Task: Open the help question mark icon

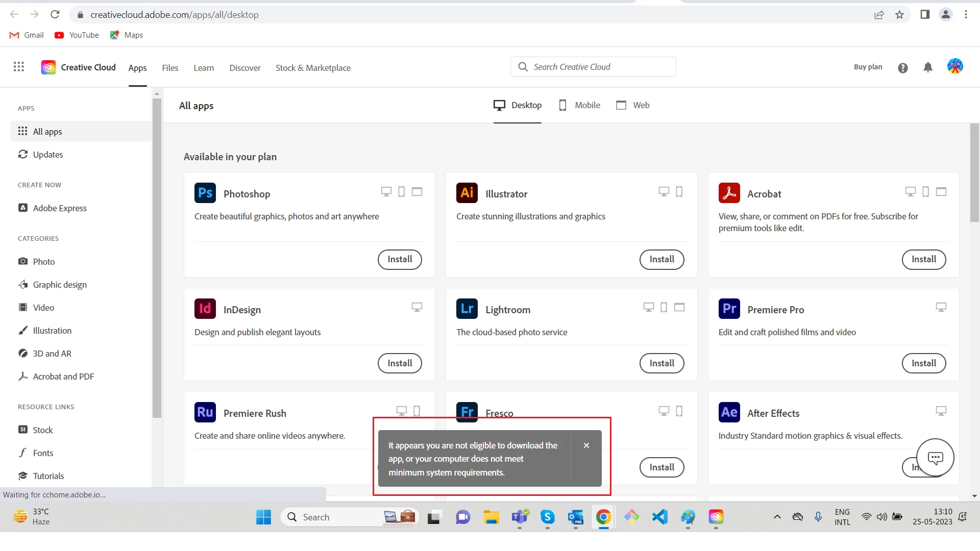Action: pos(902,68)
